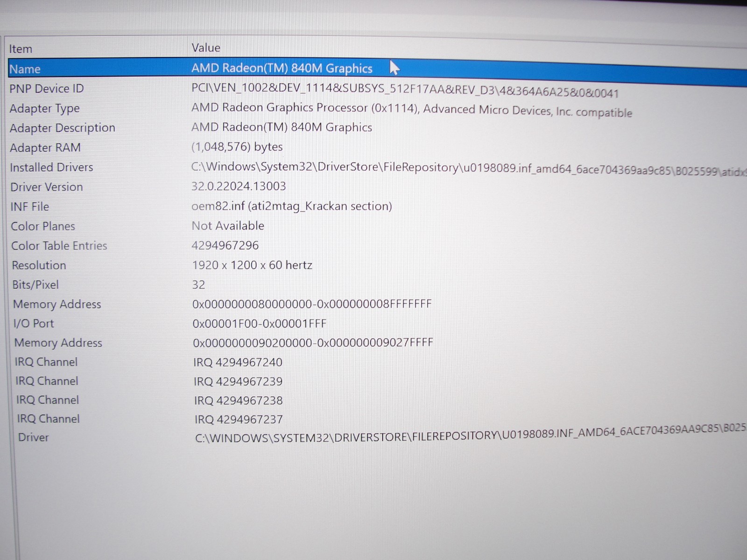Click the (1,048,576) bytes value

coord(237,147)
